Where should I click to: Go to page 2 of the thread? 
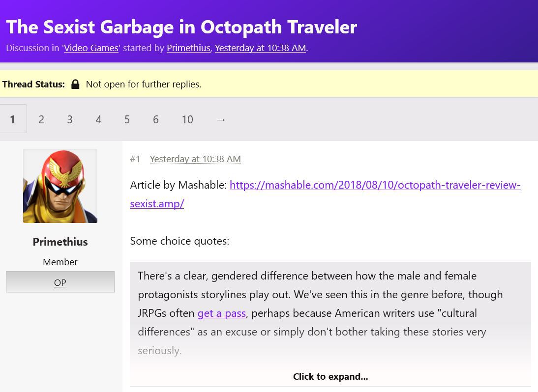(41, 119)
